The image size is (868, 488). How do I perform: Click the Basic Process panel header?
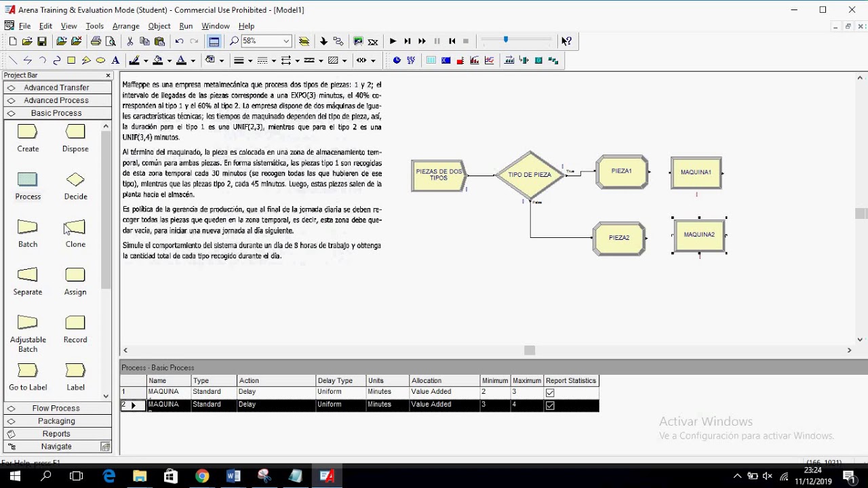coord(57,113)
